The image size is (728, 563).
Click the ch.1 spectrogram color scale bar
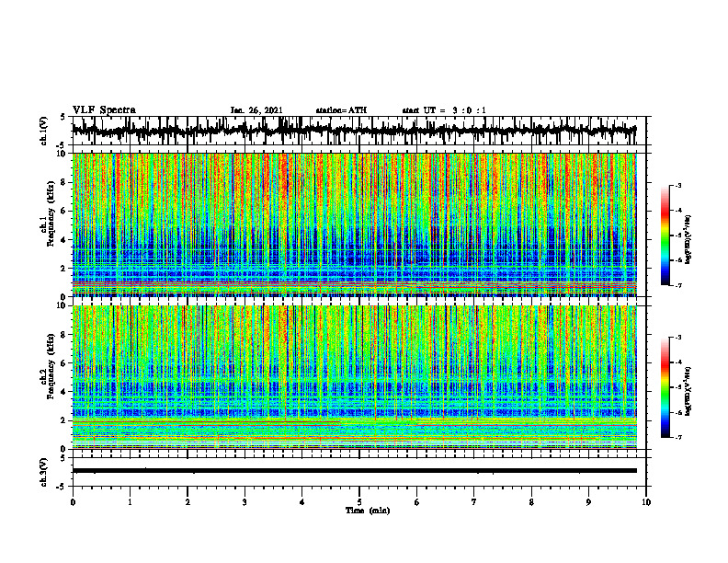[665, 236]
